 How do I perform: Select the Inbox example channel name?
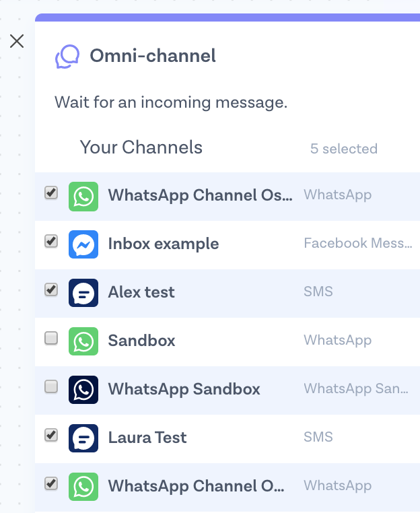(164, 244)
